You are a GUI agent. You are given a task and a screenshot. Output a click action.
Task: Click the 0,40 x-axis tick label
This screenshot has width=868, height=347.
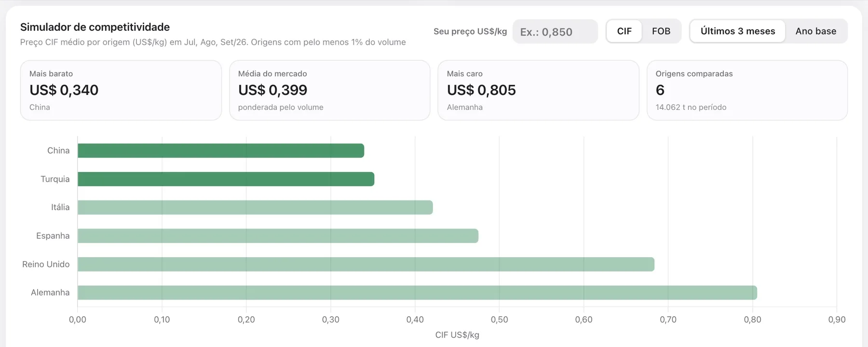coord(415,320)
